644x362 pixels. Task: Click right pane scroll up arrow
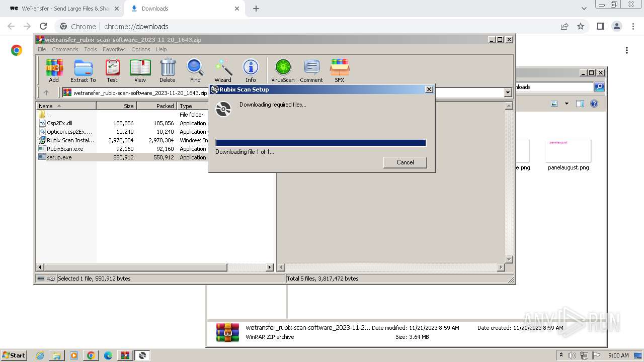509,106
